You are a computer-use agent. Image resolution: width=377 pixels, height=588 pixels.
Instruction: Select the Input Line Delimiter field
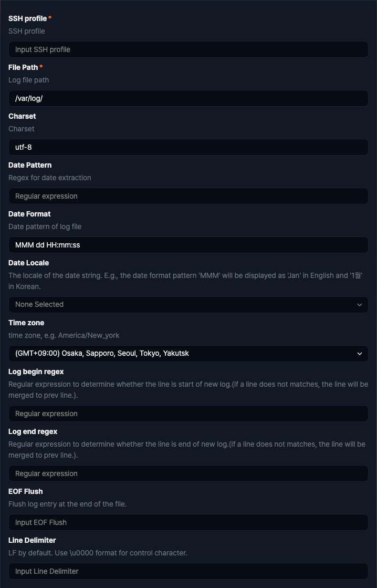(x=188, y=571)
